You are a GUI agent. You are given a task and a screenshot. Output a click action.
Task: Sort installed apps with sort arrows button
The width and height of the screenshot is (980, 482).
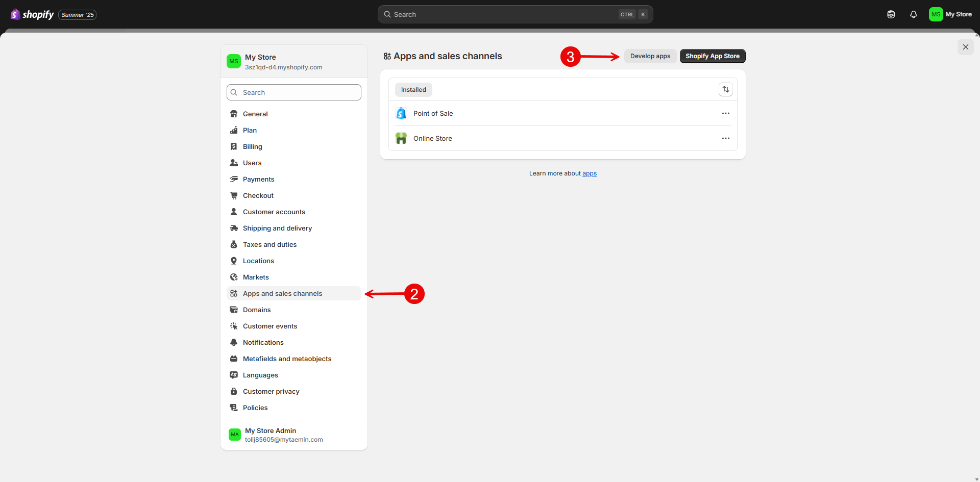coord(725,89)
